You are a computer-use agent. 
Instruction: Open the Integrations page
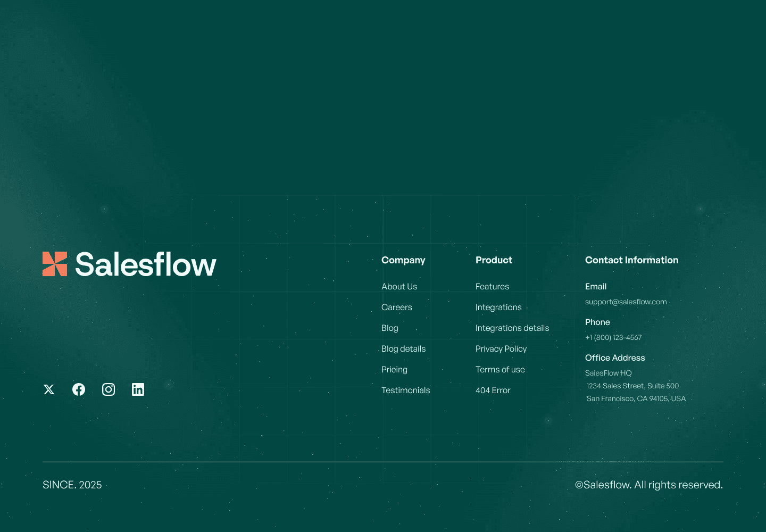pyautogui.click(x=498, y=307)
